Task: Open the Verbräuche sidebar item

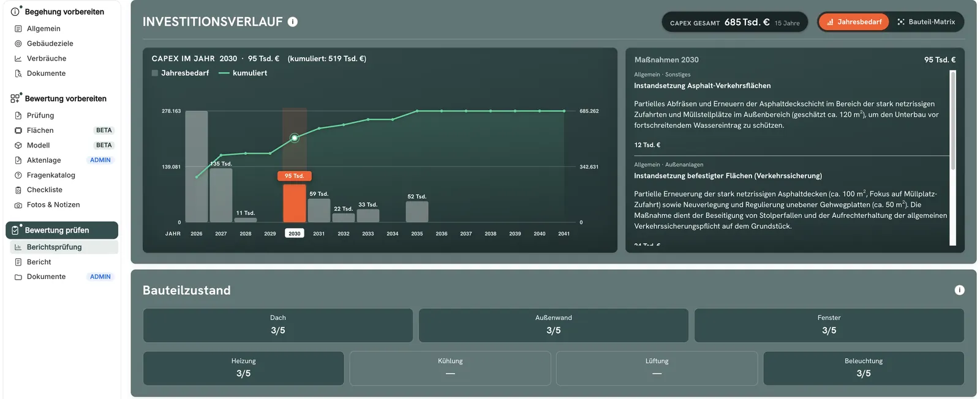Action: pos(47,58)
